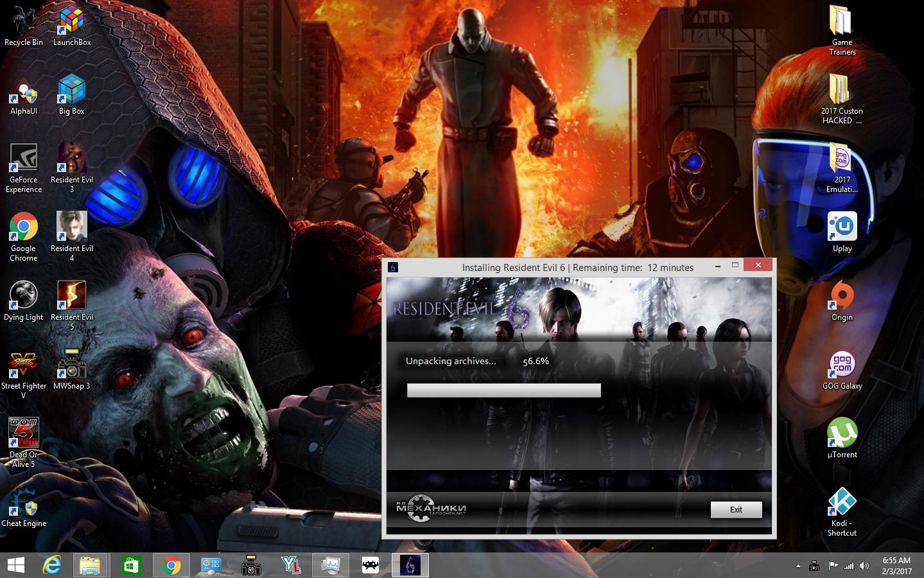The height and width of the screenshot is (578, 924).
Task: Select the Kodi - Shortcut icon
Action: 842,512
